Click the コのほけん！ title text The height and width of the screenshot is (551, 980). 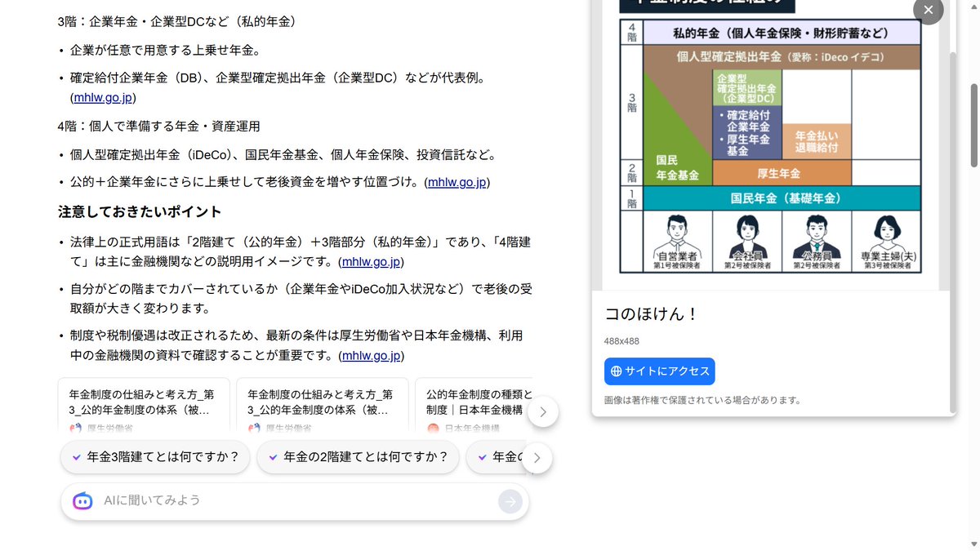[650, 314]
